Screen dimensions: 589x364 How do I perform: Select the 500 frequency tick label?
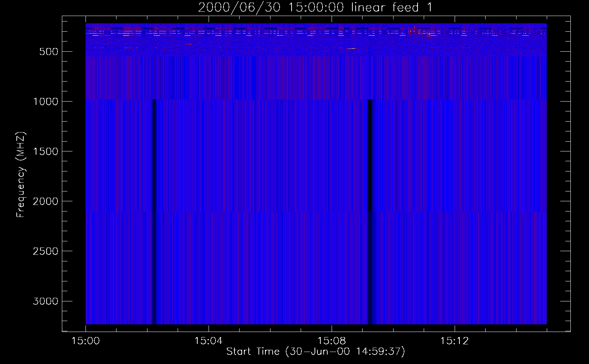pyautogui.click(x=49, y=52)
